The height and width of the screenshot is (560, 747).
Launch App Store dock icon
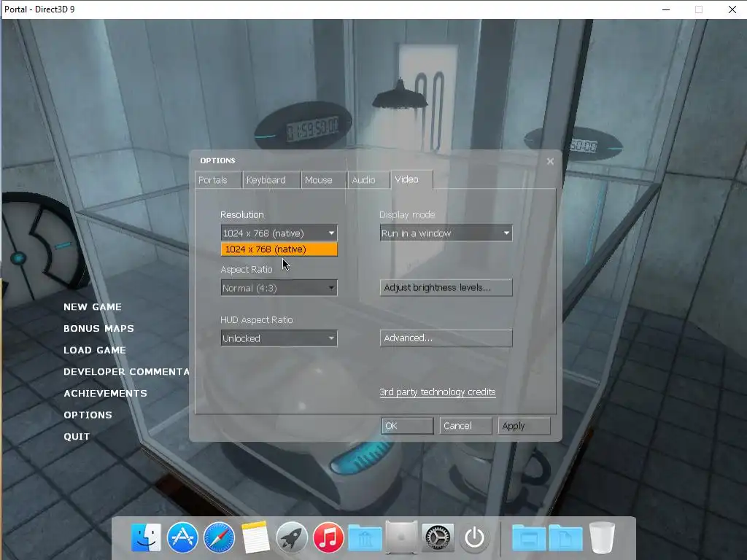pos(182,537)
